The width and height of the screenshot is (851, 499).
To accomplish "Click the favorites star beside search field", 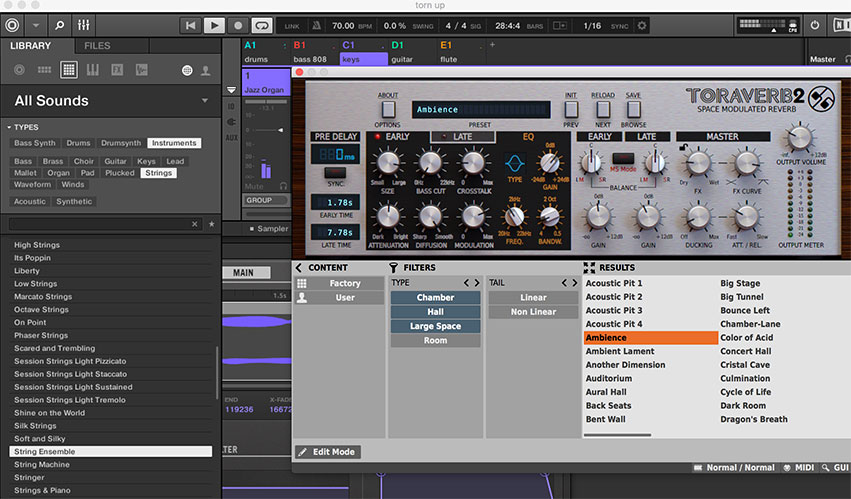I will [x=211, y=225].
